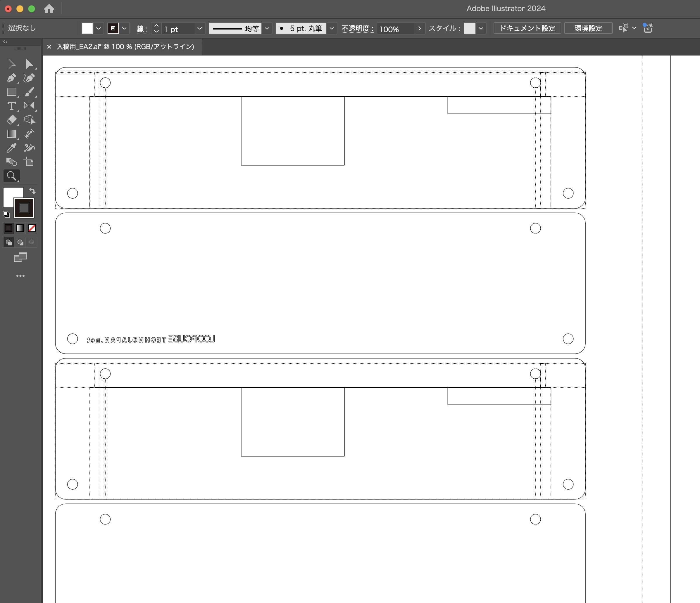This screenshot has width=700, height=603.
Task: Click the opacity 100% input field
Action: coord(395,29)
